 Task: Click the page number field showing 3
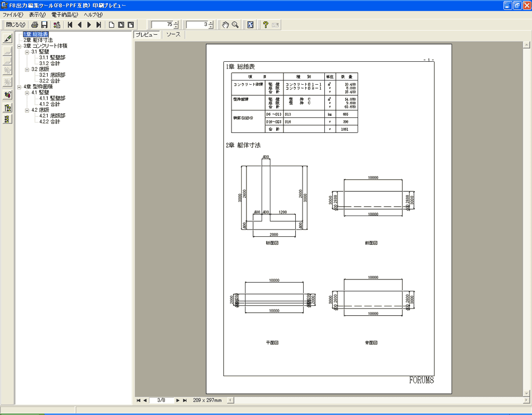(x=197, y=25)
